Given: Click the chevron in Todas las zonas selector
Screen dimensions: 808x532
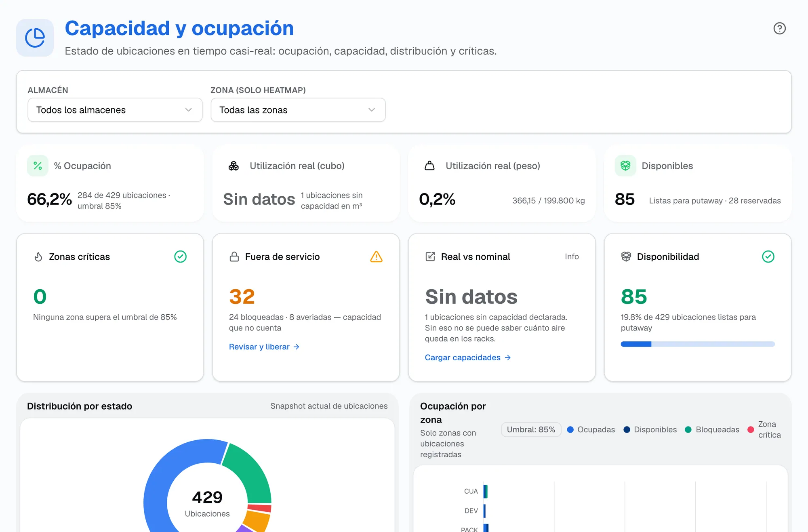Looking at the screenshot, I should 372,110.
